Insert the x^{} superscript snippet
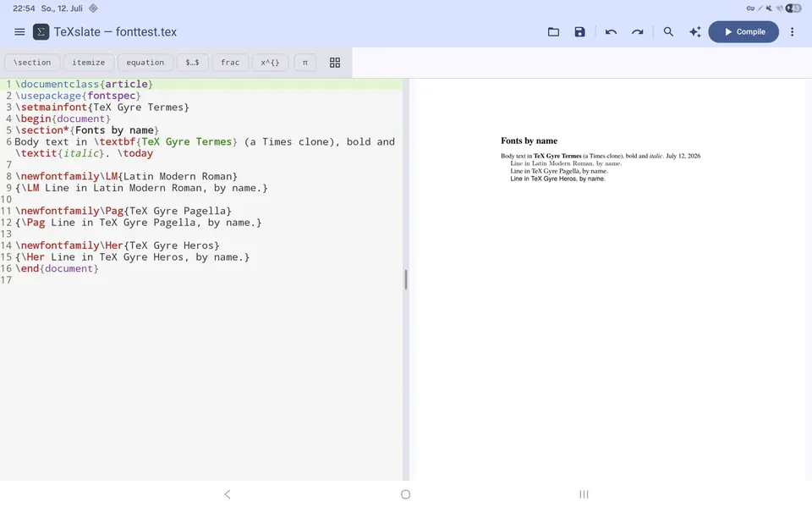The image size is (812, 507). 270,62
